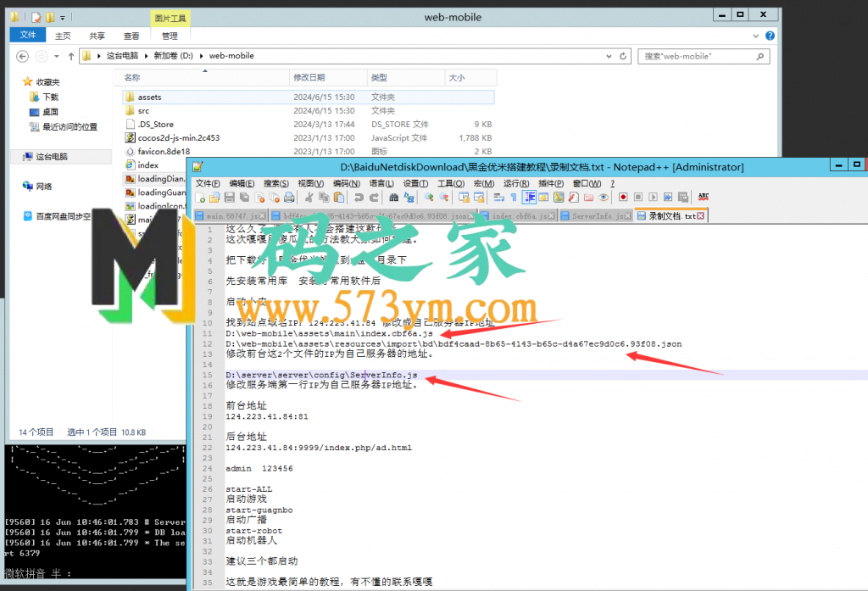Screen dimensions: 868x591
Task: Switch to the ServerInfo.js document tab
Action: [x=596, y=216]
